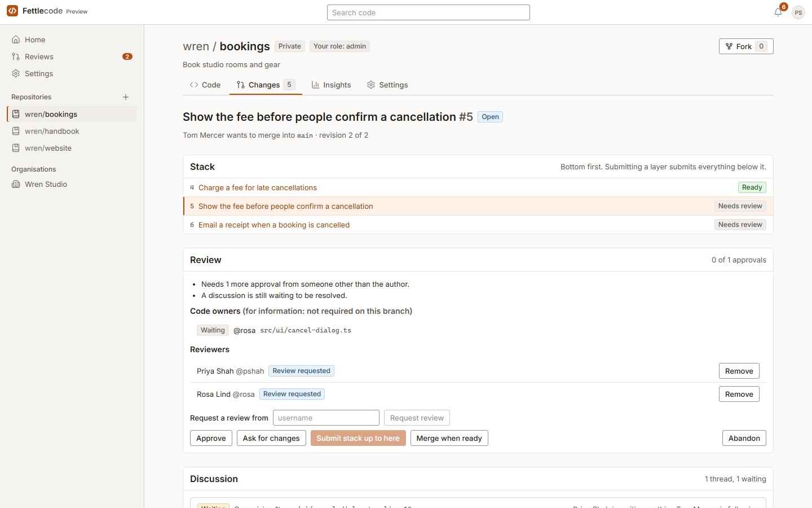Viewport: 812px width, 508px height.
Task: Click the 0 of 1 approvals text
Action: pyautogui.click(x=739, y=260)
